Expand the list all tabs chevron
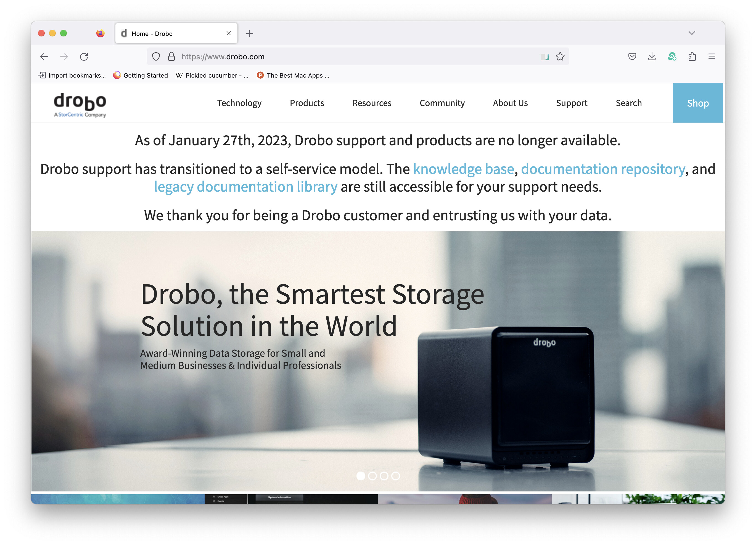The width and height of the screenshot is (756, 545). (692, 33)
